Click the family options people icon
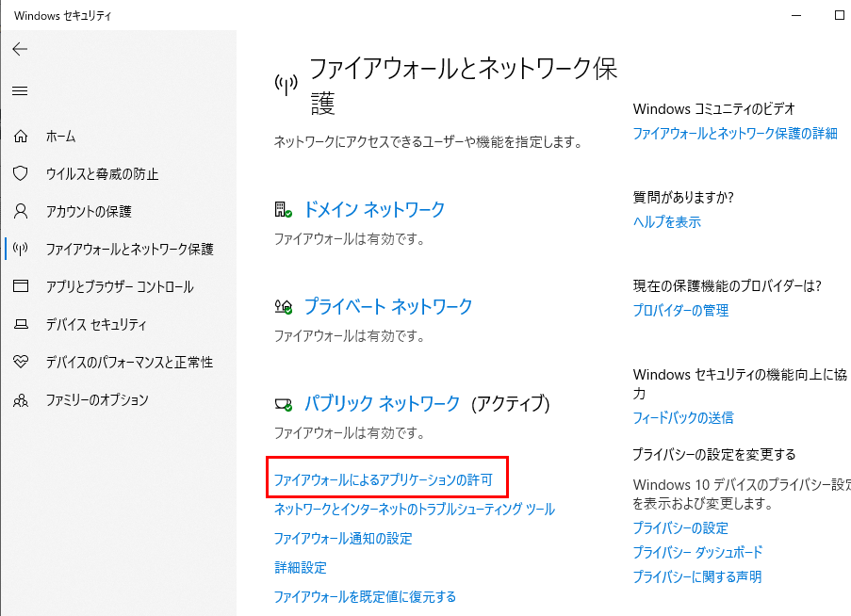Screen dimensions: 851x616 click(21, 400)
